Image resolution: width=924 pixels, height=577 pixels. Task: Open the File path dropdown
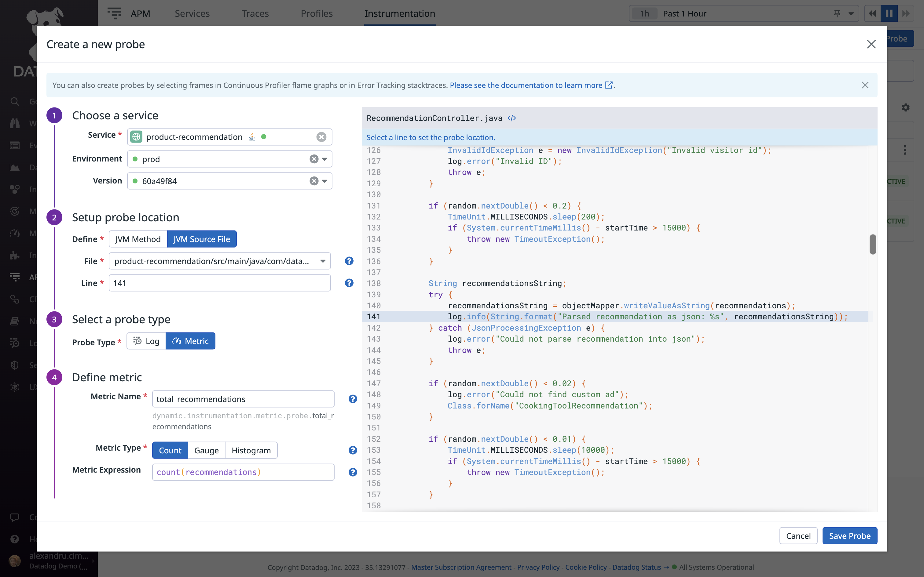[x=323, y=261]
